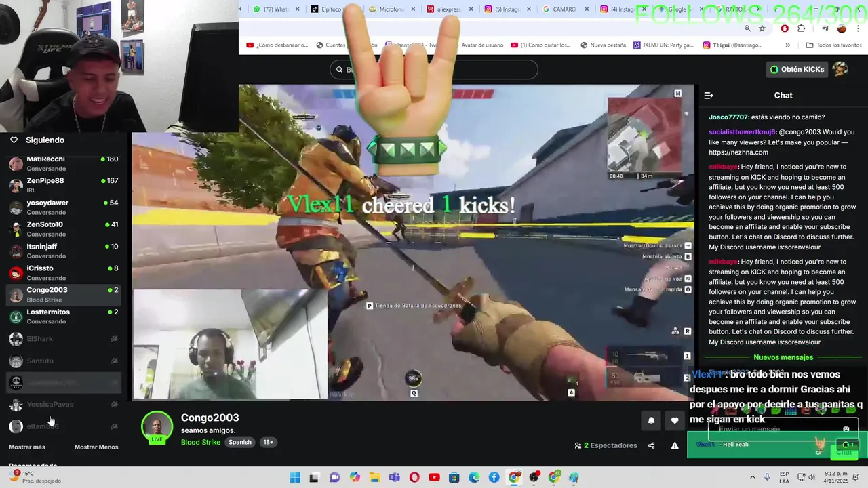Click the bookmark star icon in address bar

click(762, 28)
